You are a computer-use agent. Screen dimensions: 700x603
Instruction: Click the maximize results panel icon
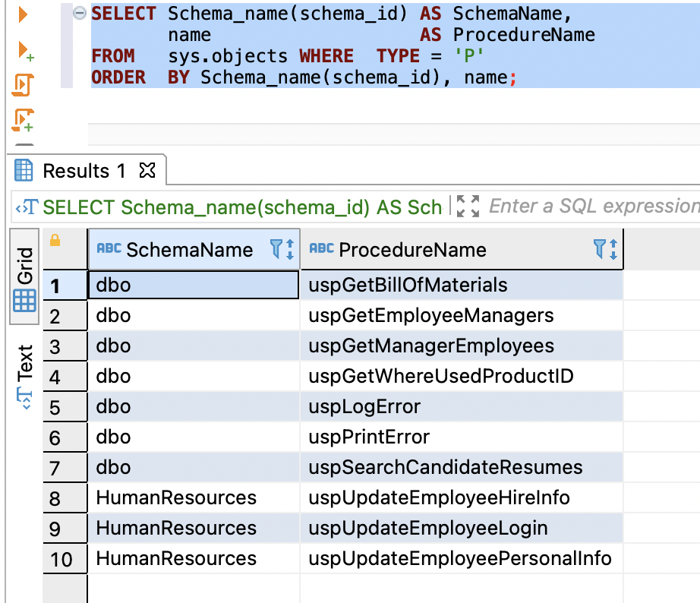(x=469, y=207)
